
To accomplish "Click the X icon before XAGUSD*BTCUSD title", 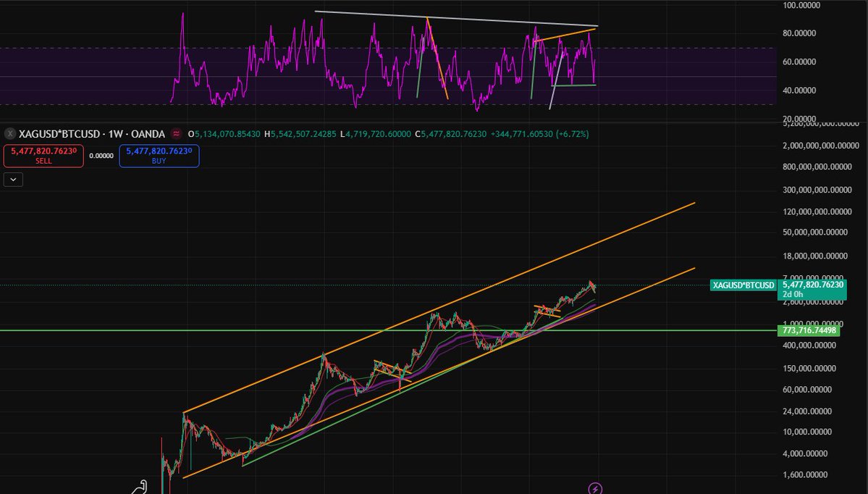I will [x=10, y=133].
